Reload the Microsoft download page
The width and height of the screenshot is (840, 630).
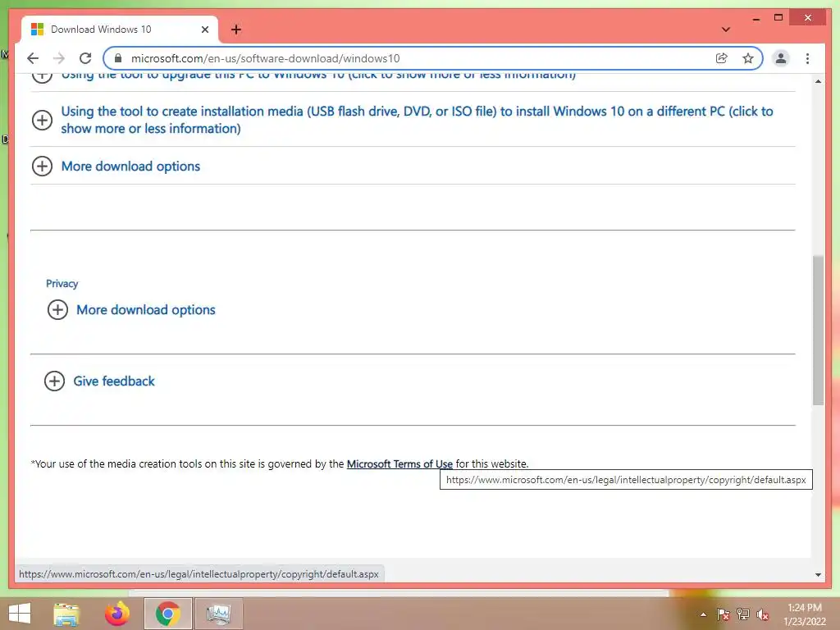(x=85, y=58)
